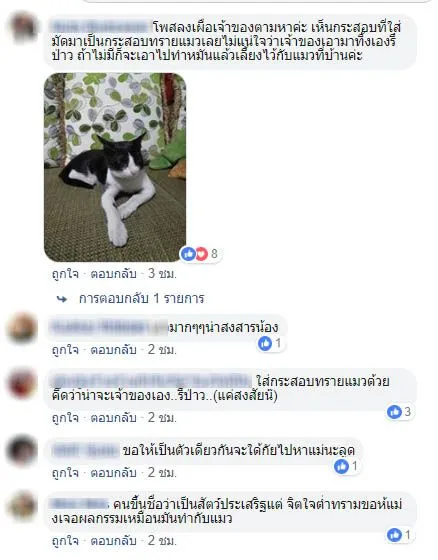
Task: Reply to the 'ใส่กระสอบทรายแมวด้วย' comment
Action: (113, 418)
